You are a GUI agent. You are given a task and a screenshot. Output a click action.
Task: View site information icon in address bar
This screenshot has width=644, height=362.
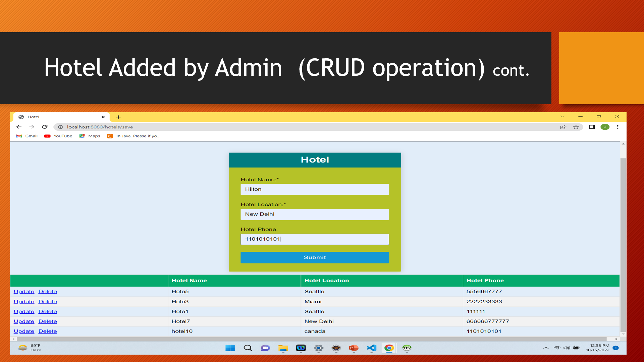[61, 127]
